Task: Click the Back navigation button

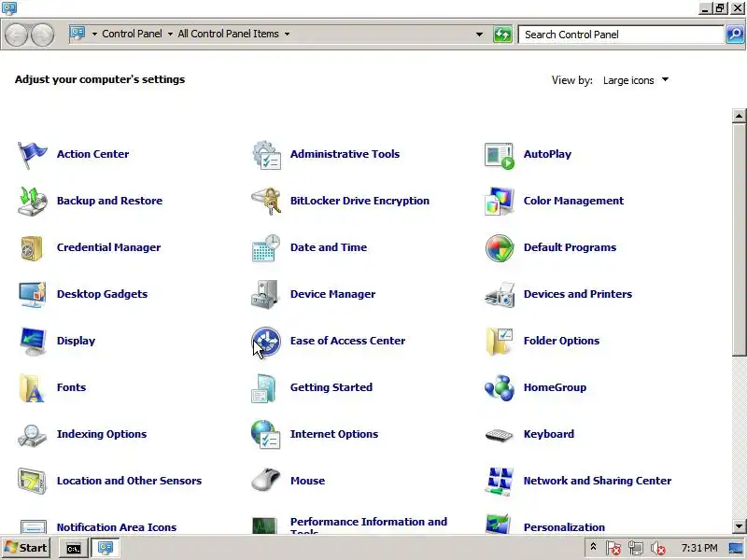Action: pyautogui.click(x=16, y=35)
